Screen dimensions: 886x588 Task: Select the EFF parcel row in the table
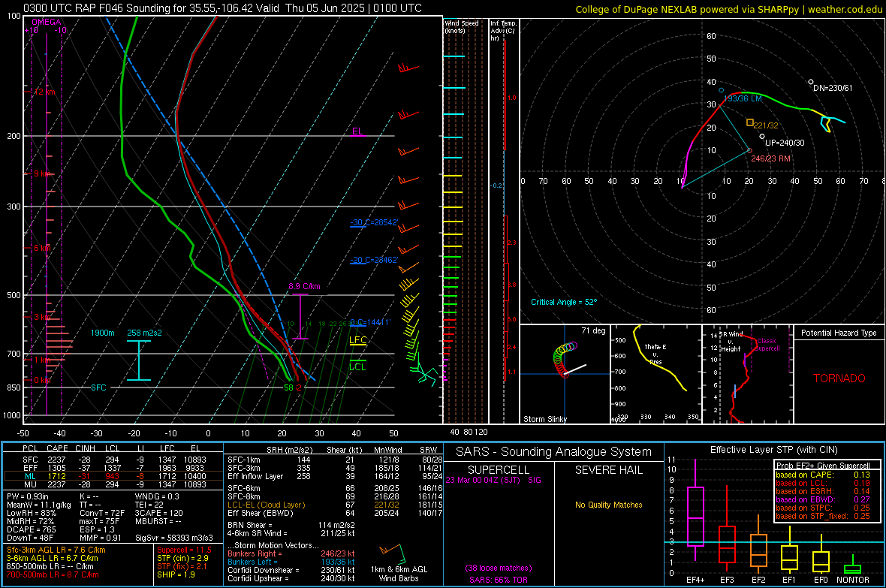[114, 468]
